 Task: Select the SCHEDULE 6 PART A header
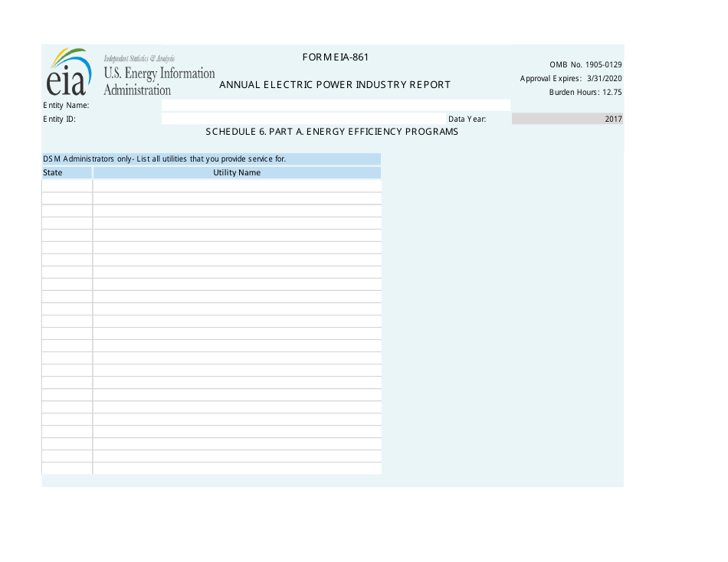(x=331, y=131)
